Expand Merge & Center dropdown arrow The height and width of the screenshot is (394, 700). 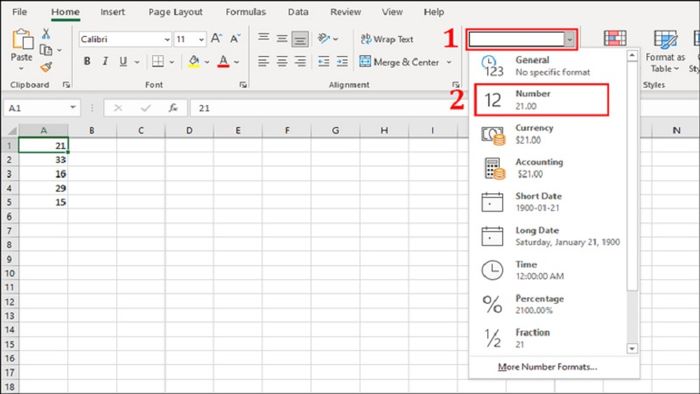pos(449,62)
